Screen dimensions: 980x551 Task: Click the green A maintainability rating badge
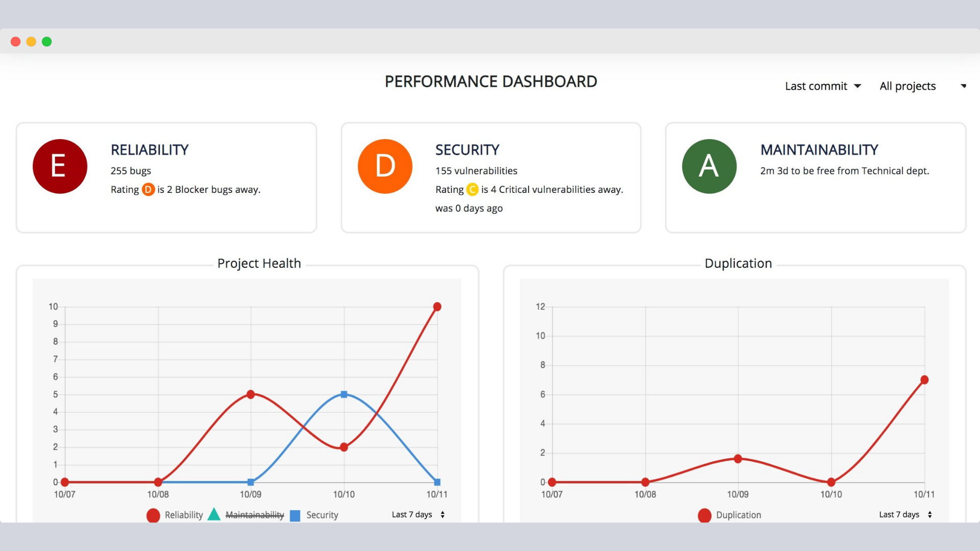[x=709, y=166]
